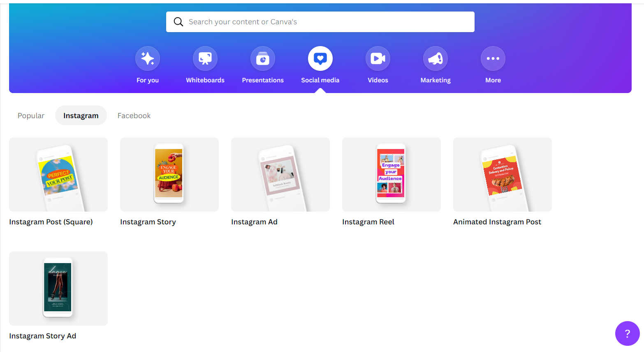Viewport: 644px width, 352px height.
Task: Click the Animated Instagram Post label
Action: click(x=497, y=222)
